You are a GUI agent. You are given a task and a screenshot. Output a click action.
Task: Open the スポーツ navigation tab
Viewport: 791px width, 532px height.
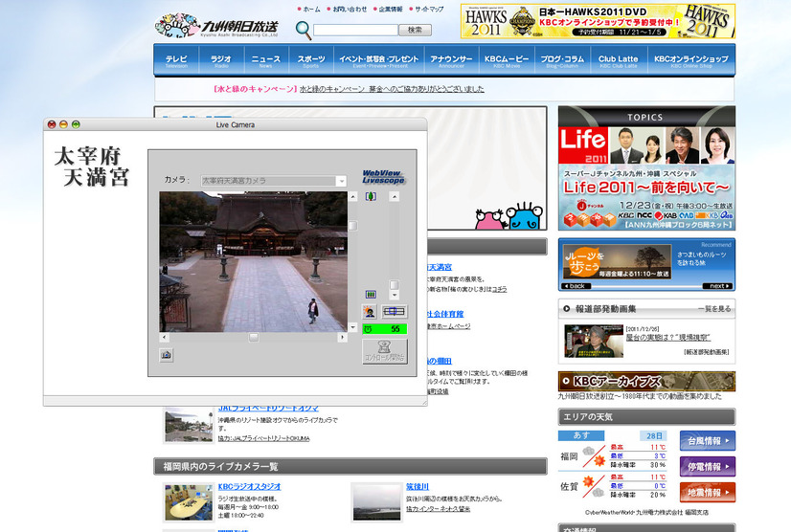(311, 60)
